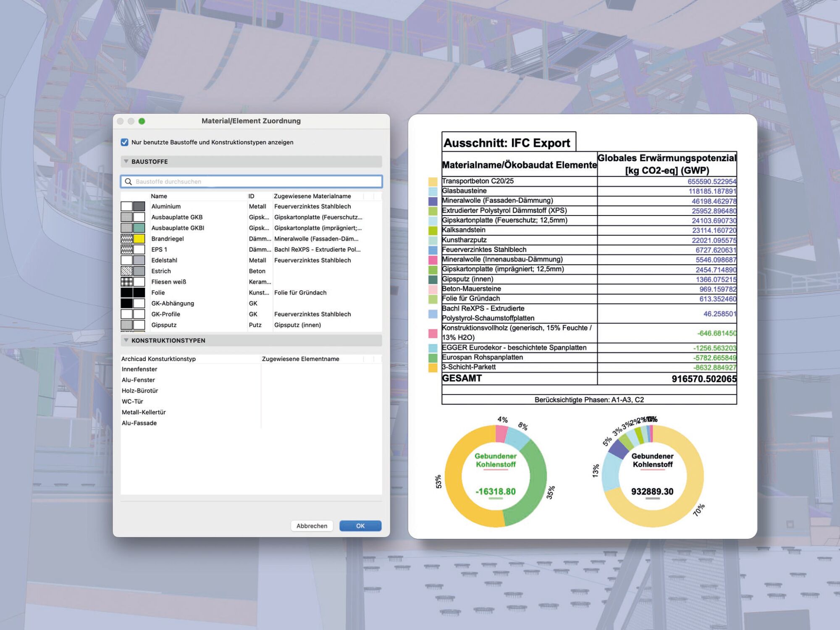Click the teal Ausbauplatte GKBI color swatch

(139, 228)
